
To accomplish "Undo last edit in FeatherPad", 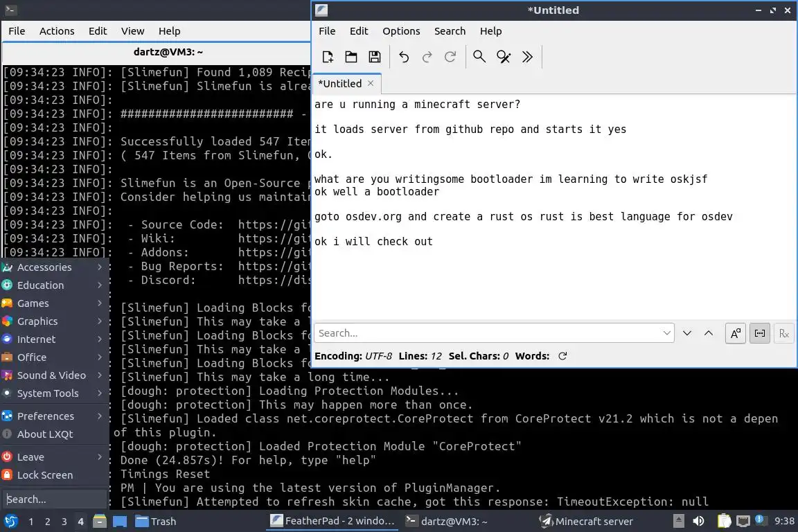I will (404, 57).
